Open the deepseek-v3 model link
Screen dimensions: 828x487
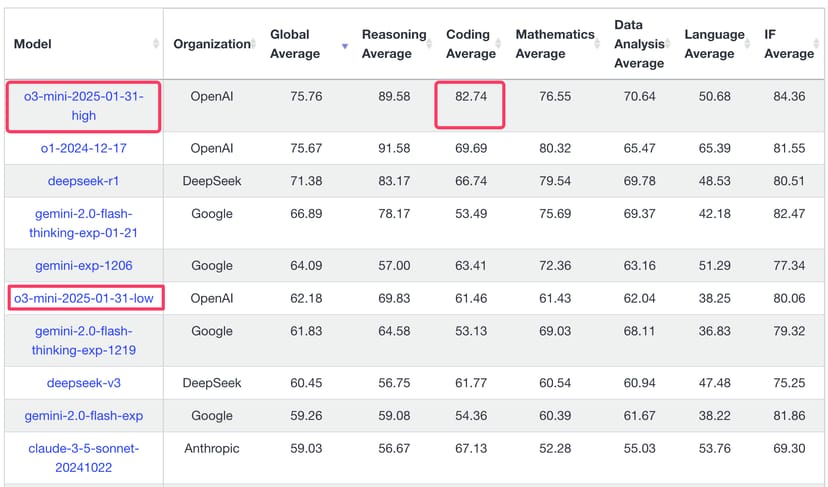pos(83,382)
